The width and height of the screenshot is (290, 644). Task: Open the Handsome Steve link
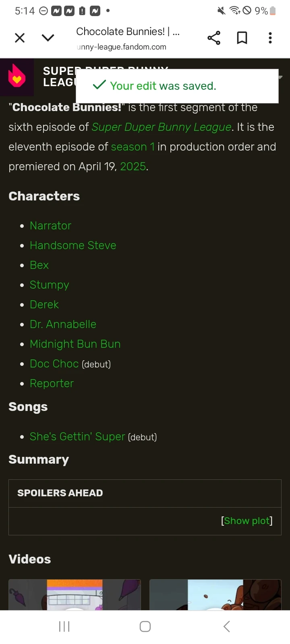[73, 245]
